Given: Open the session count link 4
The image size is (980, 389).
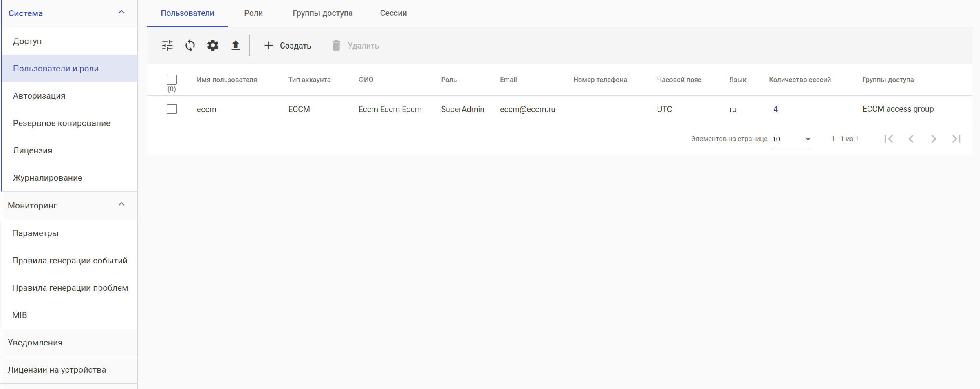Looking at the screenshot, I should pyautogui.click(x=775, y=109).
